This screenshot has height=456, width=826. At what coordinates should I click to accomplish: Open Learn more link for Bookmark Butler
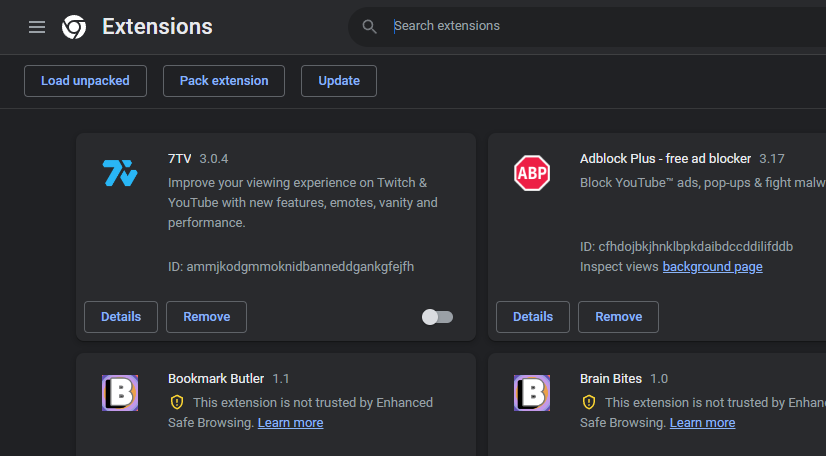coord(290,423)
